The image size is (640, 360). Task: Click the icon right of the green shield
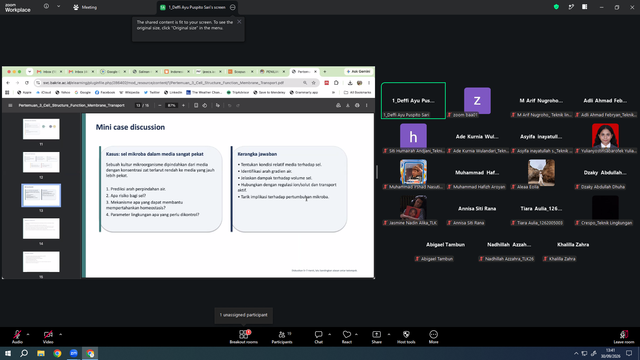(571, 7)
